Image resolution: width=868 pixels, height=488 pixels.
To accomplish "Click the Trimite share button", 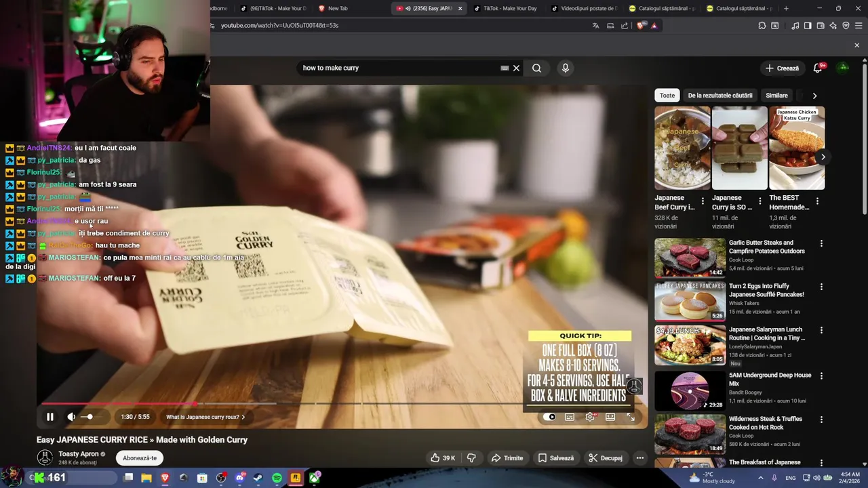I will (x=507, y=458).
